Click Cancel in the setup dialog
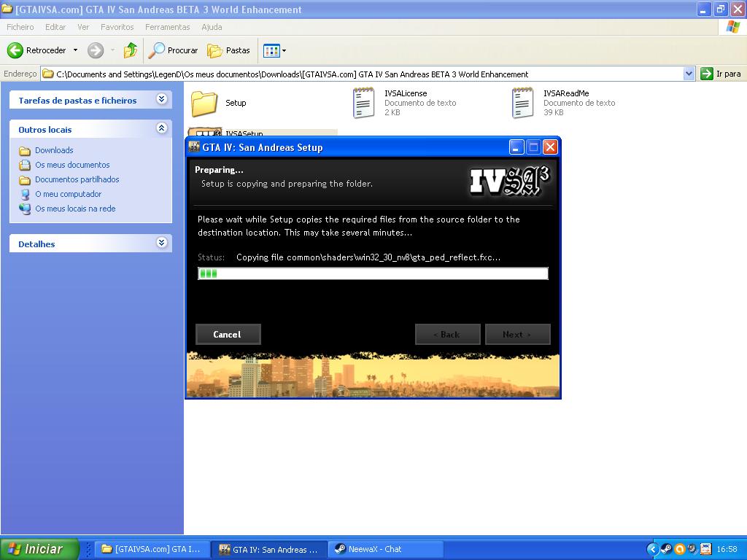Viewport: 747px width, 560px height. coord(228,334)
